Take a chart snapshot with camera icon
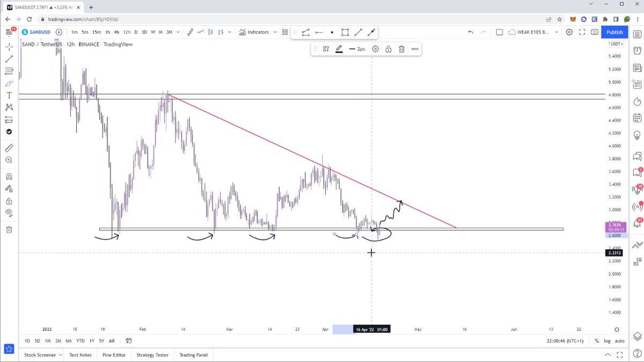The height and width of the screenshot is (362, 644). click(x=595, y=32)
